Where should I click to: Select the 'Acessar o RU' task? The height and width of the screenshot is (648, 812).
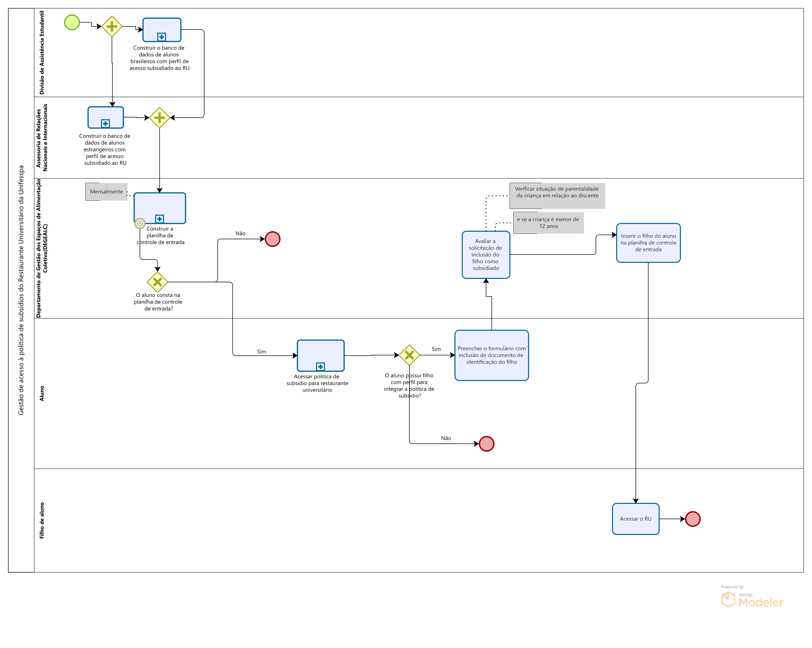click(x=636, y=519)
